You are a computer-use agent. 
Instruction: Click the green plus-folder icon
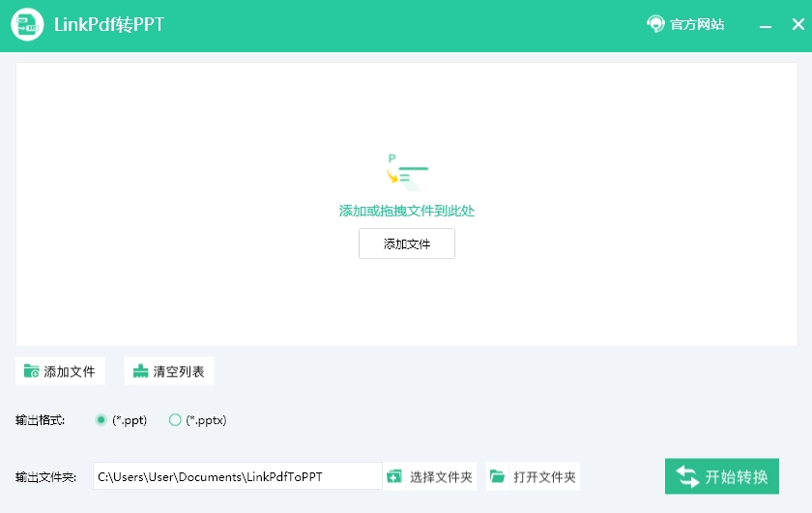pos(394,476)
